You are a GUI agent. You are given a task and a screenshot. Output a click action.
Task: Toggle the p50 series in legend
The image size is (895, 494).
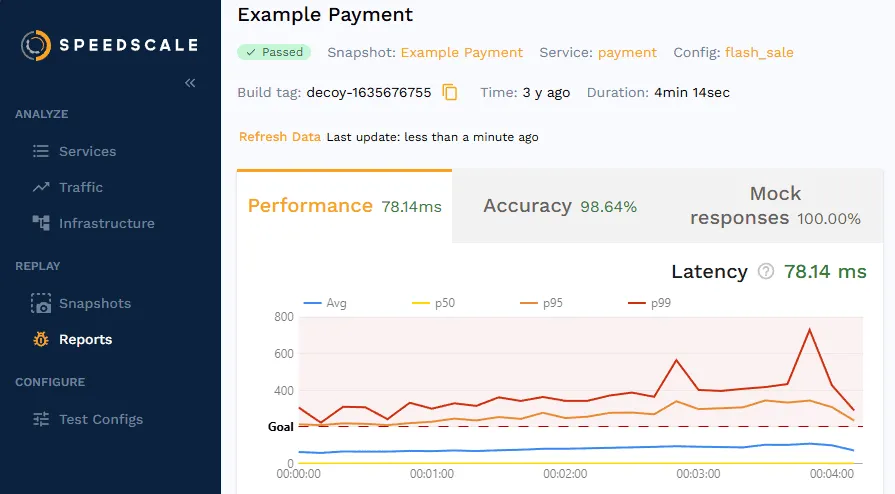click(x=433, y=303)
